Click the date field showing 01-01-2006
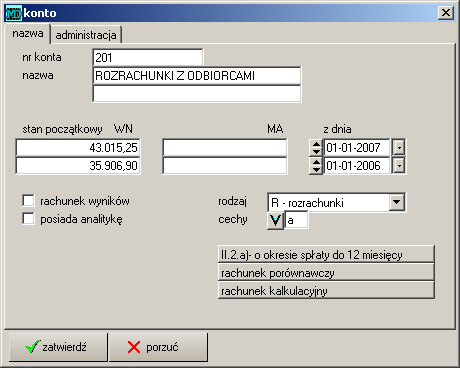This screenshot has width=460, height=368. pos(357,166)
